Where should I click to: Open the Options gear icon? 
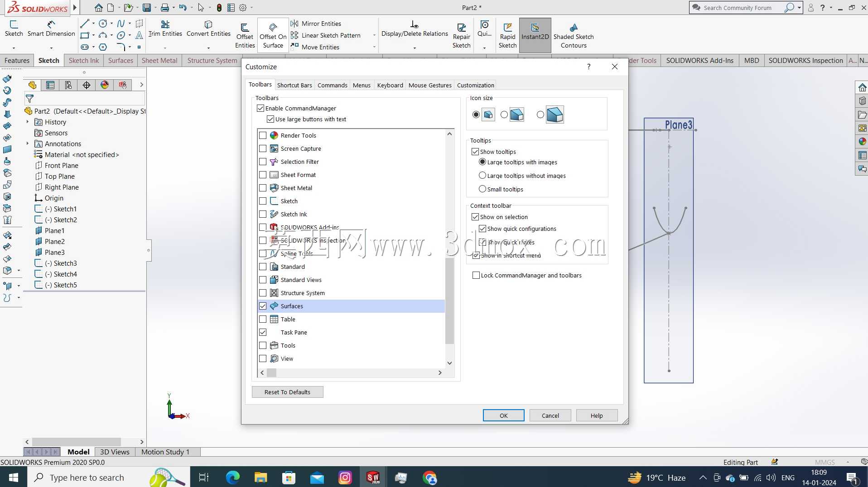[x=243, y=8]
